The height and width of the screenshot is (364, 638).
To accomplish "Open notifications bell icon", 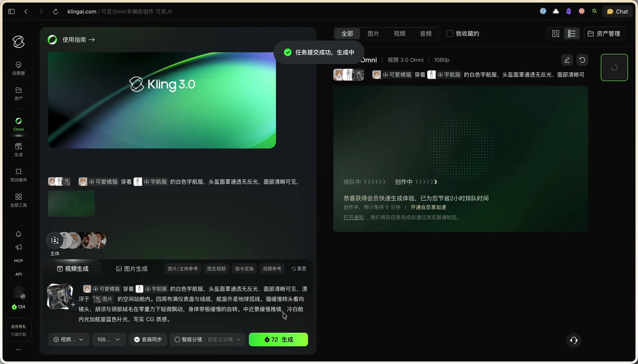I will point(19,234).
